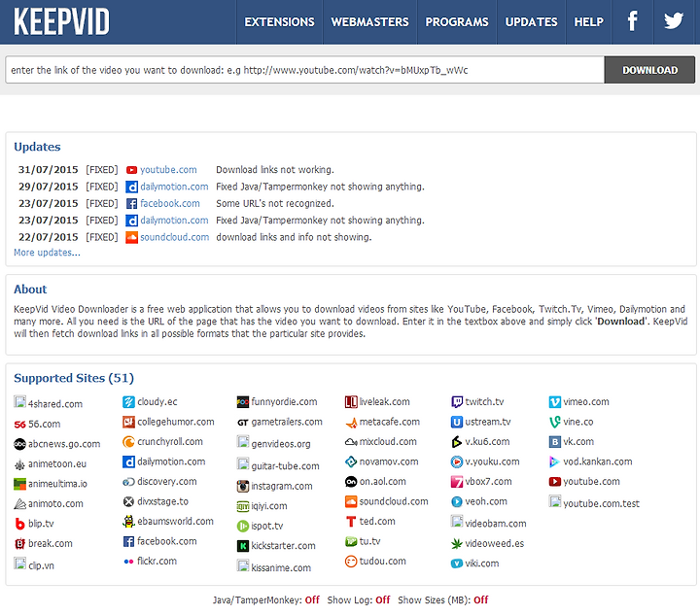The height and width of the screenshot is (615, 700).
Task: Open the Updates menu item
Action: [531, 21]
